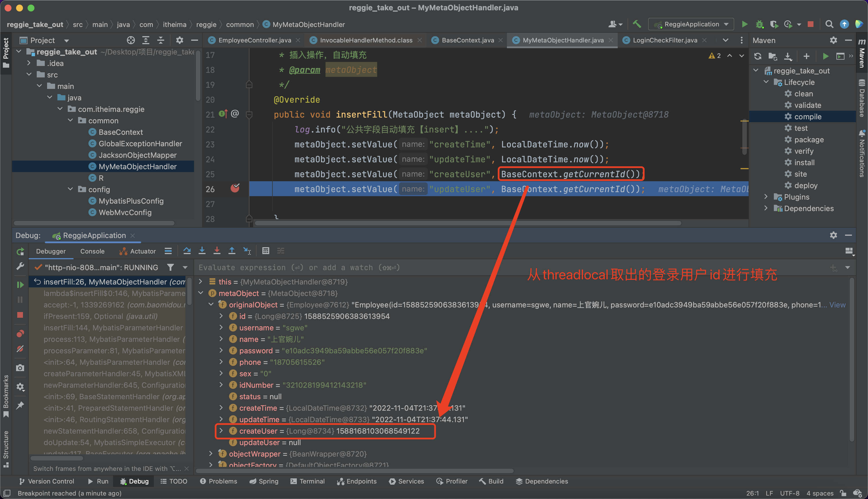
Task: Open the BaseContext.java editor tab
Action: 467,40
